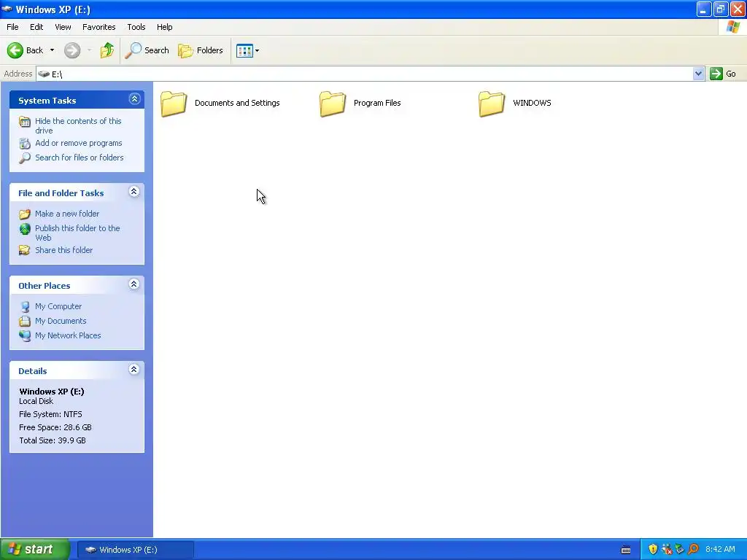Click the Hide contents drive icon
The height and width of the screenshot is (560, 747).
(x=25, y=122)
